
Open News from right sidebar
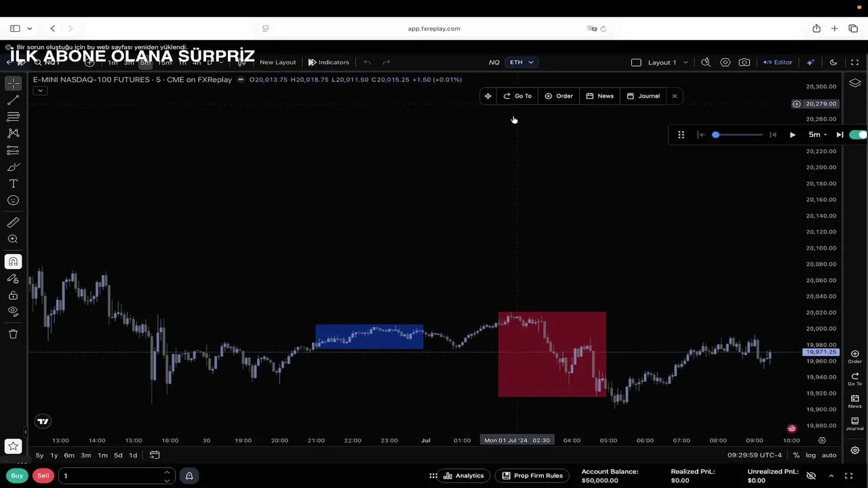854,401
